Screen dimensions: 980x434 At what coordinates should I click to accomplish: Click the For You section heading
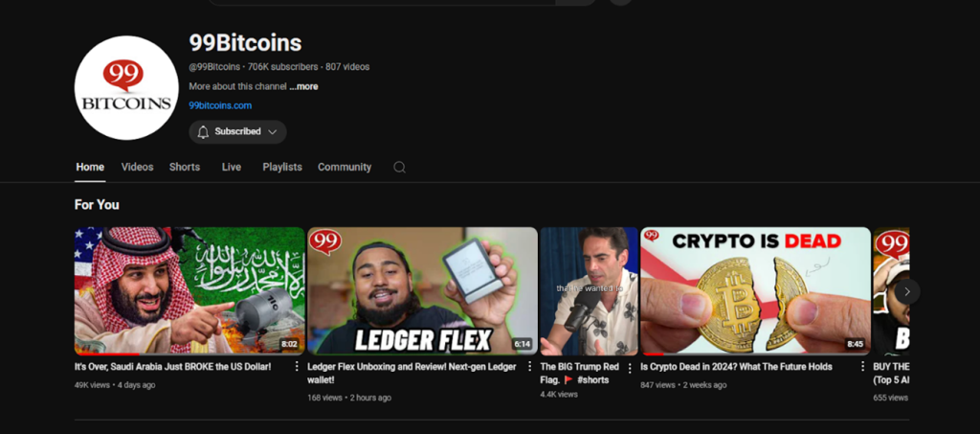[x=97, y=204]
